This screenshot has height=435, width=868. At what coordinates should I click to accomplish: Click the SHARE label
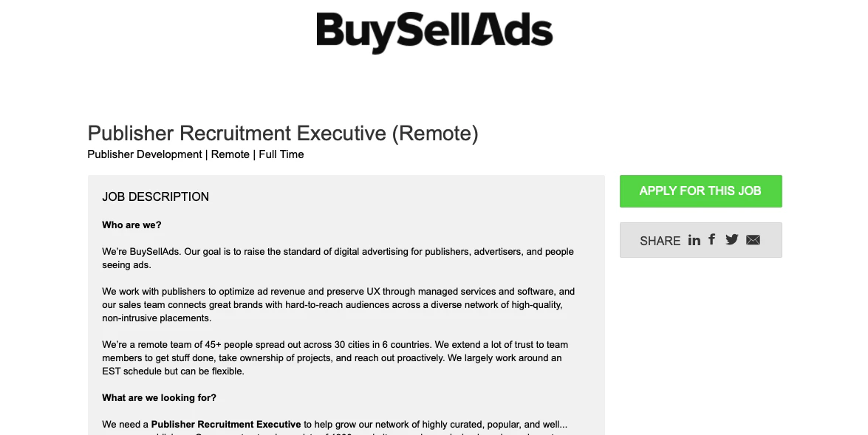660,241
